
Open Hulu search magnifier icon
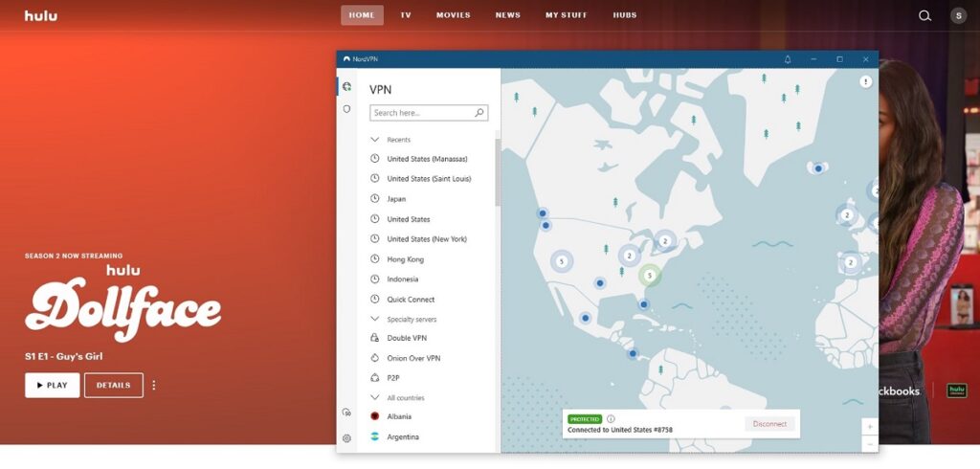[924, 15]
